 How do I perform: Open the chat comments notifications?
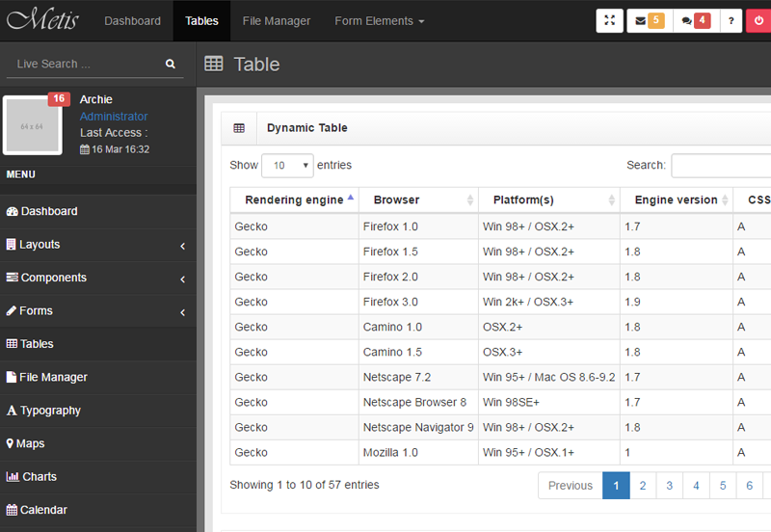(693, 20)
